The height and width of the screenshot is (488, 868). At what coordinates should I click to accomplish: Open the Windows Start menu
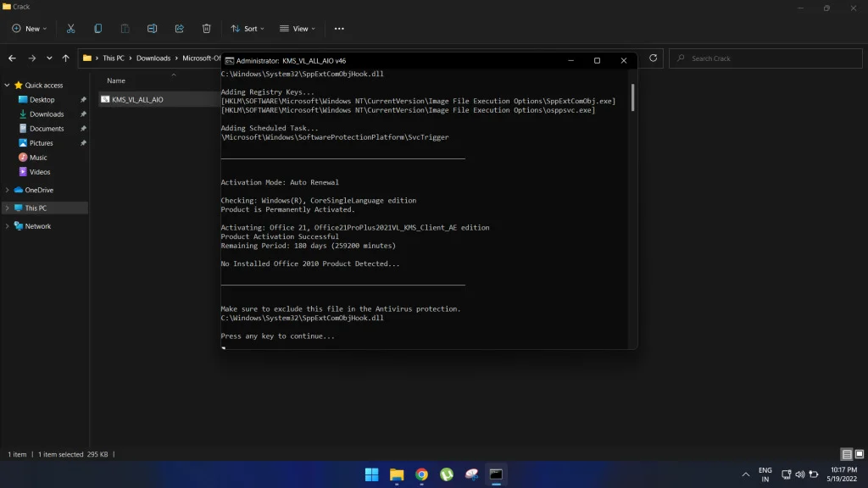(x=371, y=474)
